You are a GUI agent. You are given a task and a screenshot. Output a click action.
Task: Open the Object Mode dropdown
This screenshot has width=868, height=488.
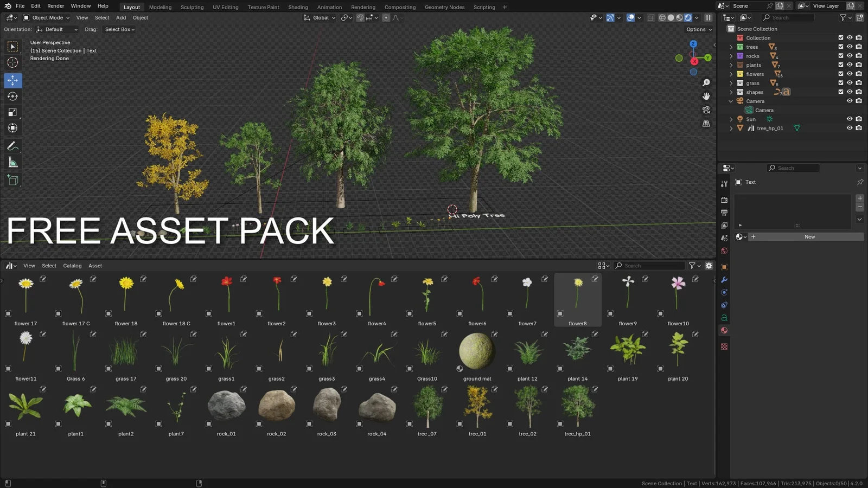click(x=48, y=17)
